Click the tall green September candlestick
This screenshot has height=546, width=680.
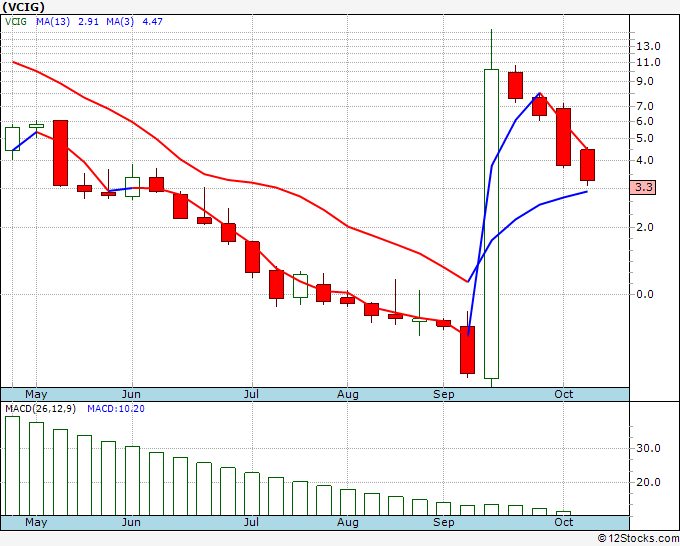click(x=491, y=224)
